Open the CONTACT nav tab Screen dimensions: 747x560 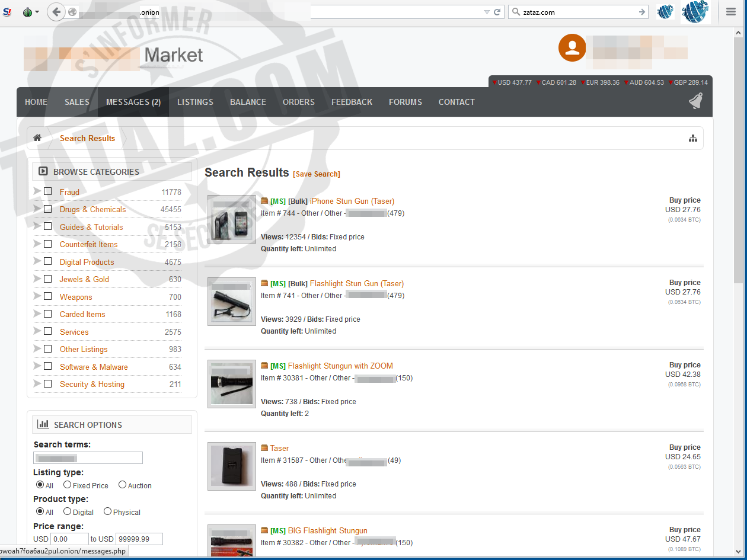[x=456, y=102]
